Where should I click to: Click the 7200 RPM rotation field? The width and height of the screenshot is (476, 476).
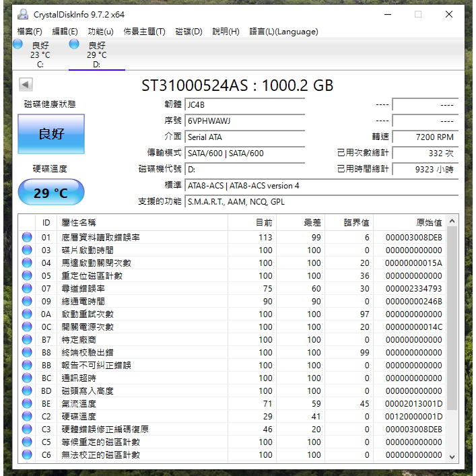pos(425,137)
